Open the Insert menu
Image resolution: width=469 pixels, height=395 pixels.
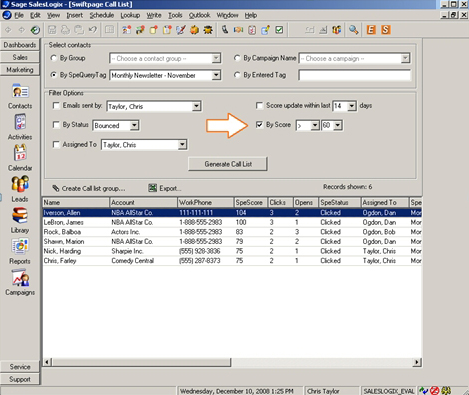click(x=74, y=15)
